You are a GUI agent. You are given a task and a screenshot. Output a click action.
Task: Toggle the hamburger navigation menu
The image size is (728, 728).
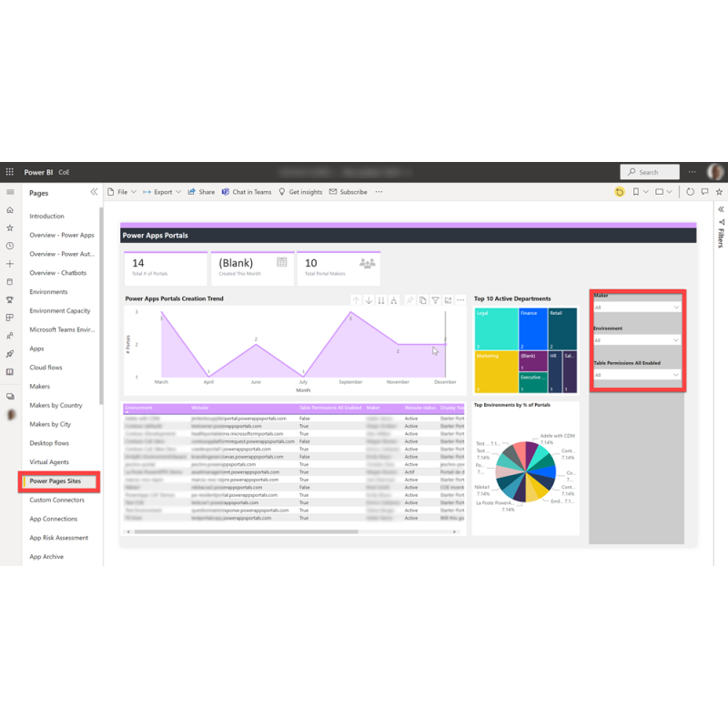tap(10, 192)
